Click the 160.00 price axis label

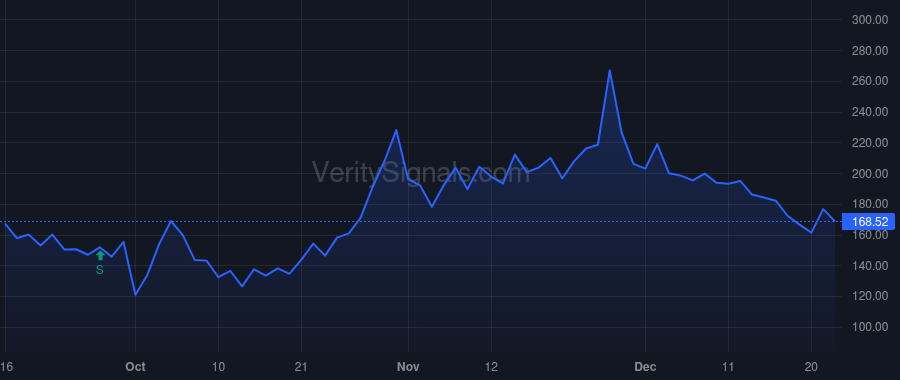870,235
